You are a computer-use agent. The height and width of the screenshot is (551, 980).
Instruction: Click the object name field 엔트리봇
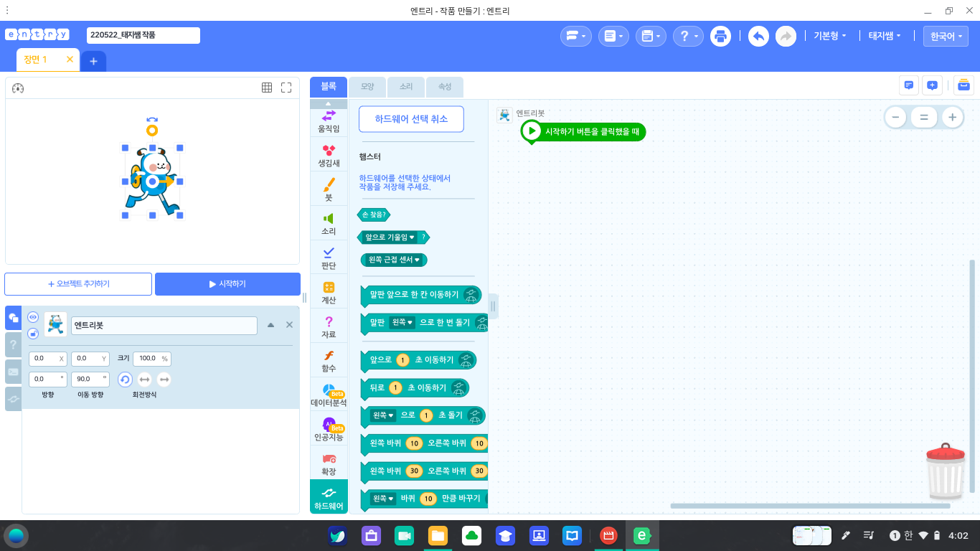pyautogui.click(x=164, y=325)
